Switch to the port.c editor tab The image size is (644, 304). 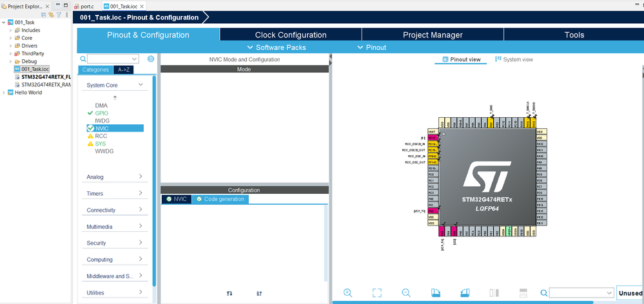[87, 6]
